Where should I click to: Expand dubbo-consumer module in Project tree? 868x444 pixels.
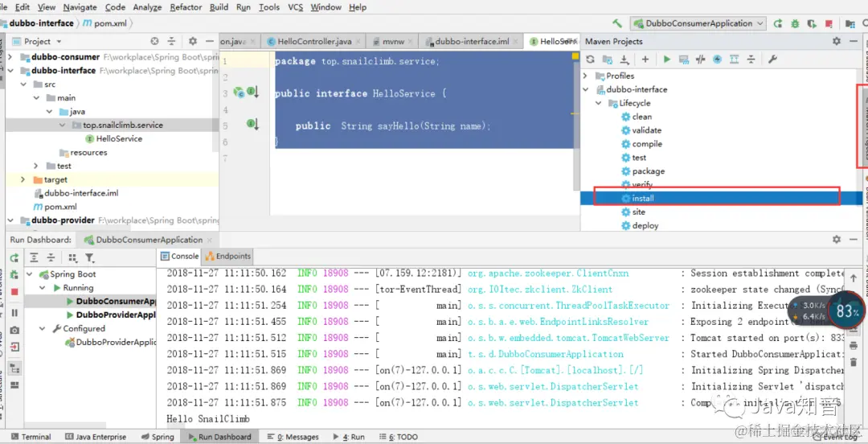pyautogui.click(x=10, y=57)
